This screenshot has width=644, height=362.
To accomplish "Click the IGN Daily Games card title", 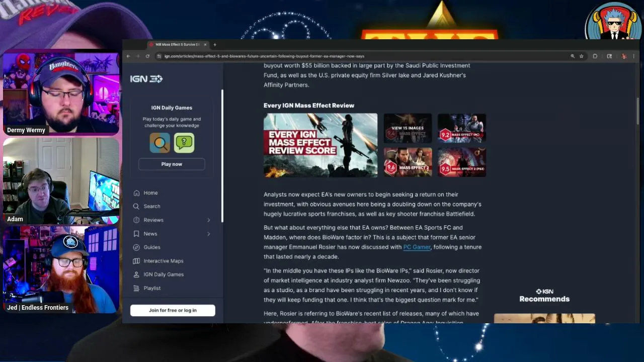I will (x=172, y=108).
